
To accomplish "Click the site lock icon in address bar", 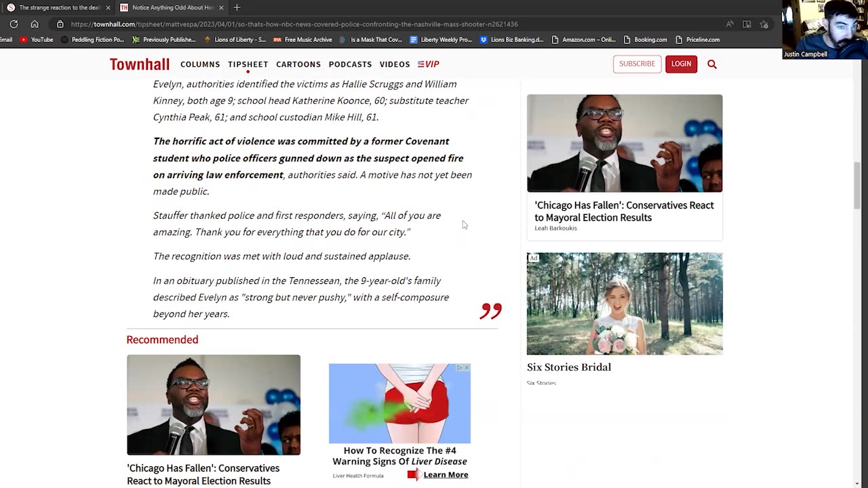I will click(x=60, y=24).
